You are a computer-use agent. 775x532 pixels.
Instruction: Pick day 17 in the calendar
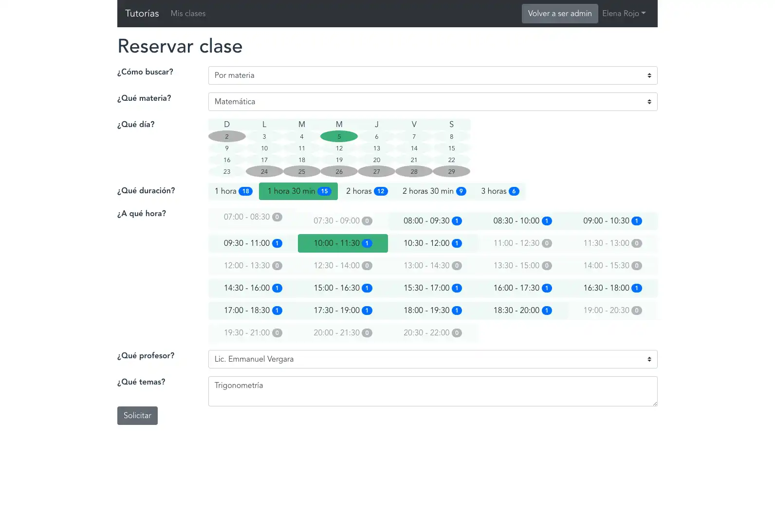click(x=264, y=160)
